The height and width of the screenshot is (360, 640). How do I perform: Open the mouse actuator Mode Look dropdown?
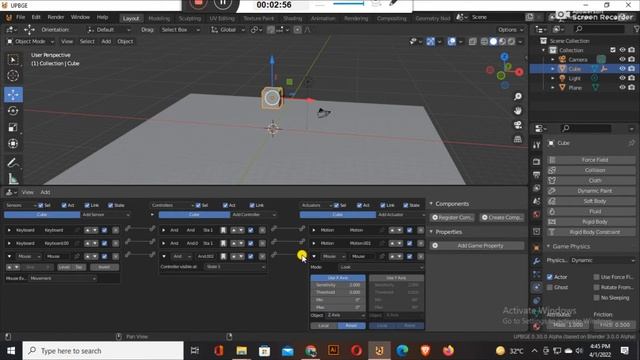[x=381, y=267]
